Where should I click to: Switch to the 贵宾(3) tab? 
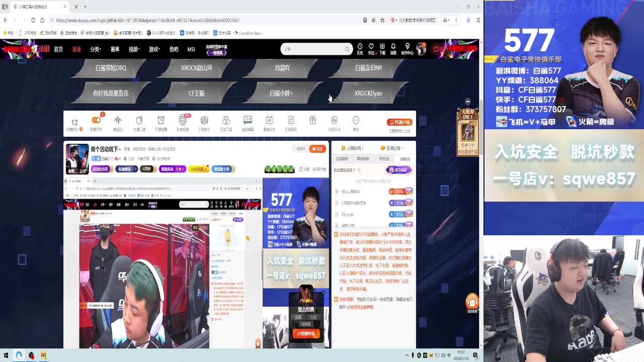point(384,159)
